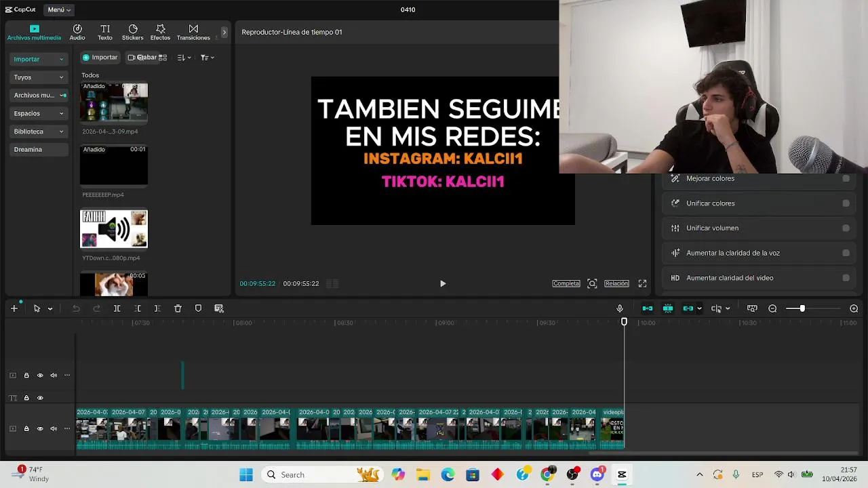868x488 pixels.
Task: Open the Transiciones tab
Action: point(193,33)
